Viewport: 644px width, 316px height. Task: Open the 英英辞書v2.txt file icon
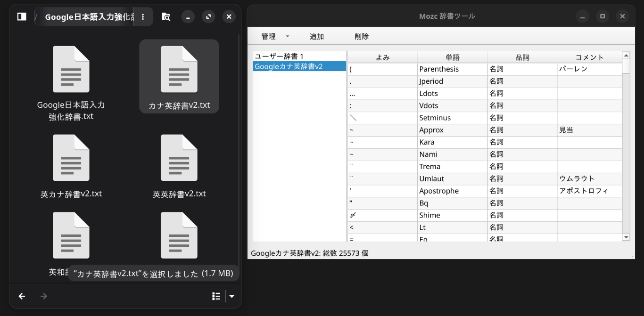[x=179, y=158]
